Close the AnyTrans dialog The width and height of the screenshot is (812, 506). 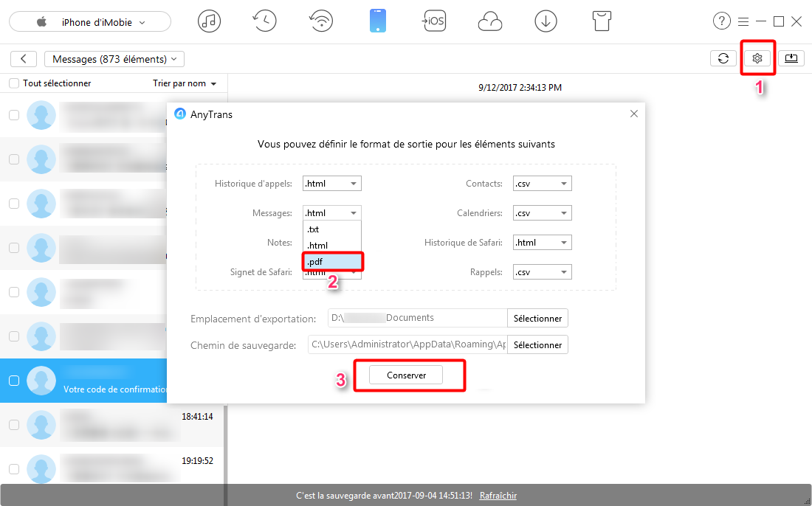click(x=634, y=114)
